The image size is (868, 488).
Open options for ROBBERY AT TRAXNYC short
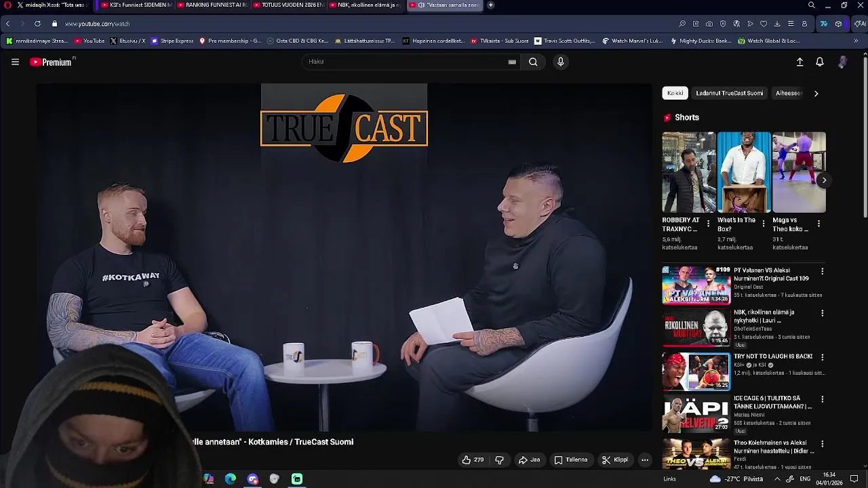click(709, 224)
